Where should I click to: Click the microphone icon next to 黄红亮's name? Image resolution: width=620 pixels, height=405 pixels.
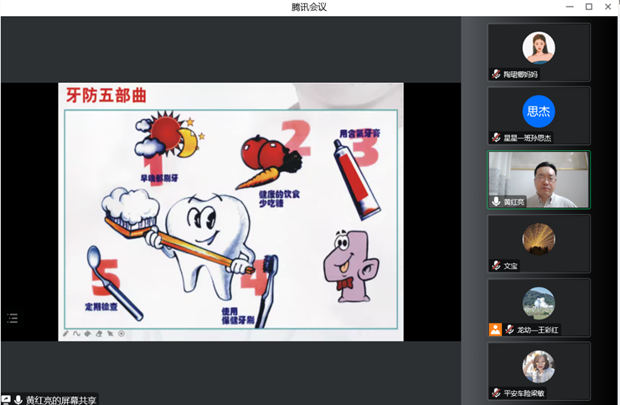pyautogui.click(x=495, y=201)
